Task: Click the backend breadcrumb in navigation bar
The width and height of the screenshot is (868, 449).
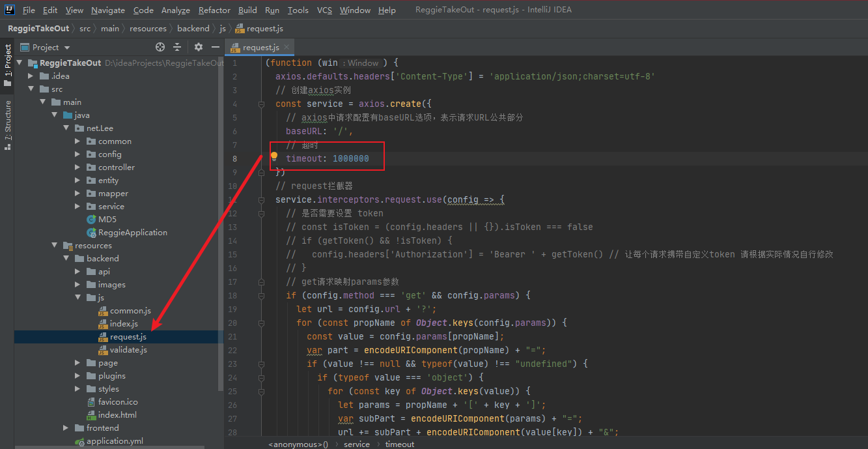Action: pos(193,29)
